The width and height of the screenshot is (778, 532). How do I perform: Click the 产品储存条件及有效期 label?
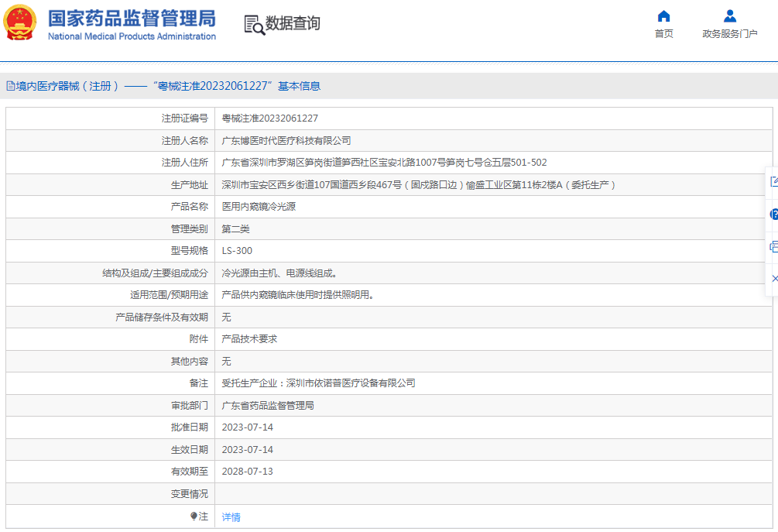pyautogui.click(x=162, y=317)
